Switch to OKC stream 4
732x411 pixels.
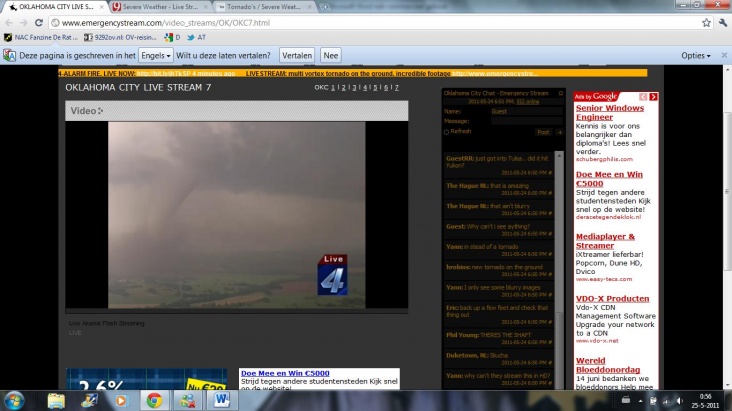(x=365, y=88)
